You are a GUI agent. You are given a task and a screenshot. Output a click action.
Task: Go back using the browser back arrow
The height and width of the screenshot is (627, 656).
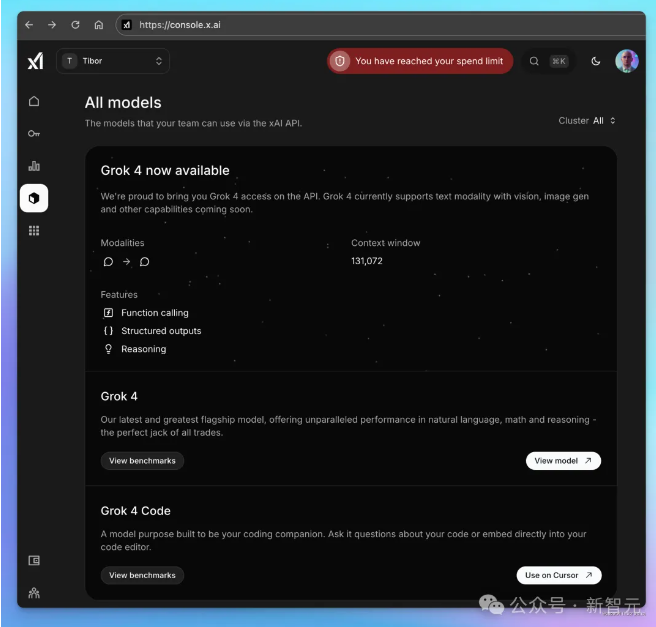(29, 25)
